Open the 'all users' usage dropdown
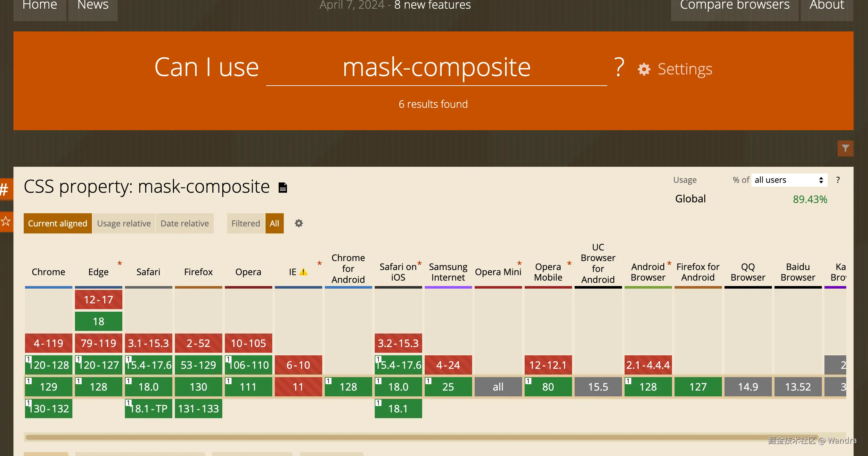The width and height of the screenshot is (868, 456). [x=789, y=180]
